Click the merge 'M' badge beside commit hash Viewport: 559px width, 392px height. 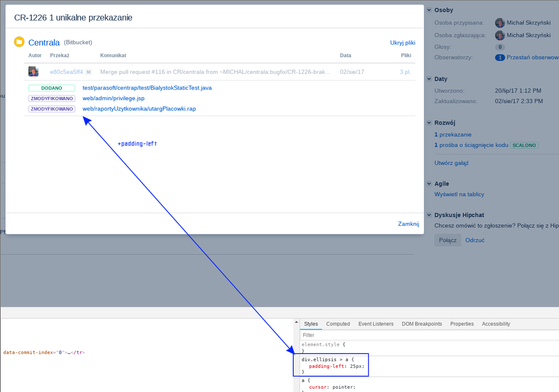click(x=88, y=72)
